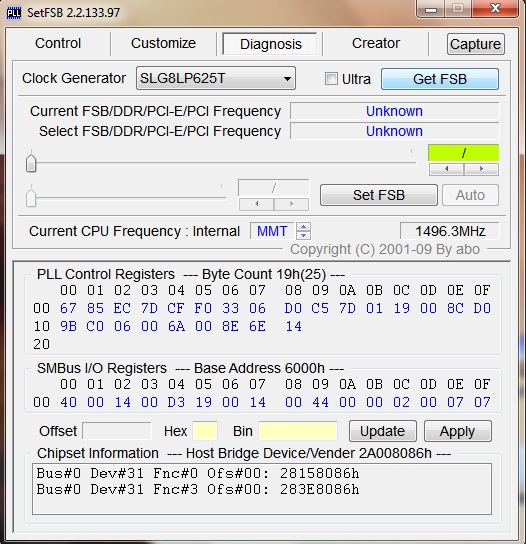Click the right arrow under the gray ratio box

[291, 204]
